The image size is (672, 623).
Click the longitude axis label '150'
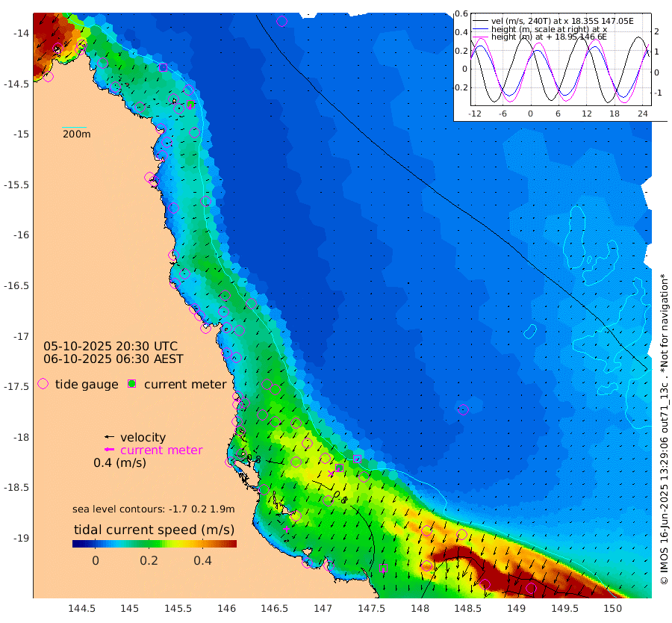tap(613, 608)
